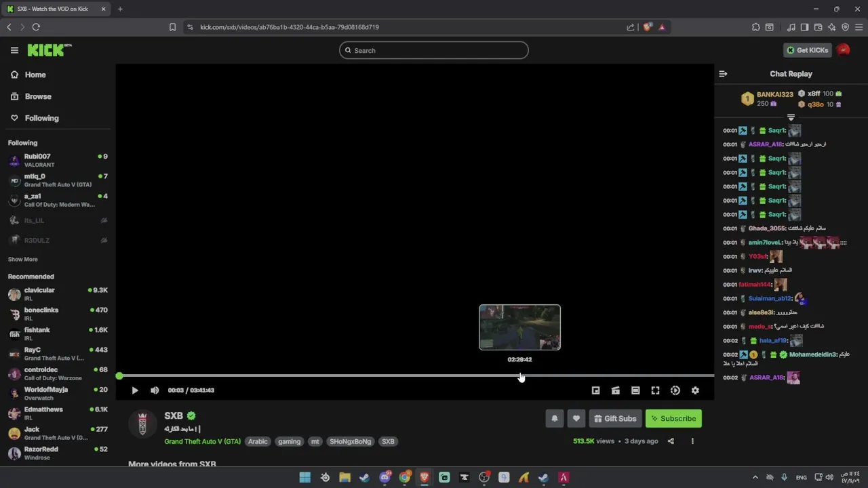Open fishtank recommended channel
868x488 pixels.
click(58, 333)
